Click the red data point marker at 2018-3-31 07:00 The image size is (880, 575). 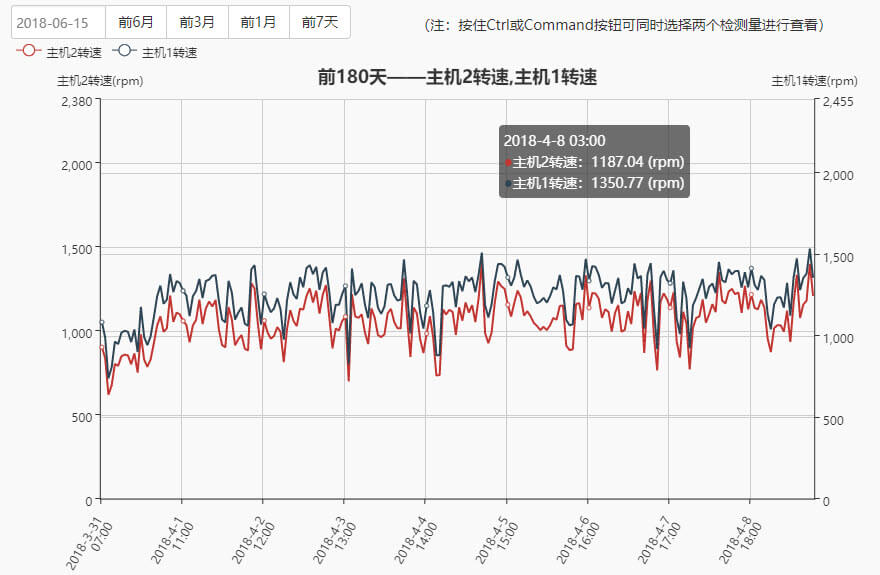click(x=101, y=347)
